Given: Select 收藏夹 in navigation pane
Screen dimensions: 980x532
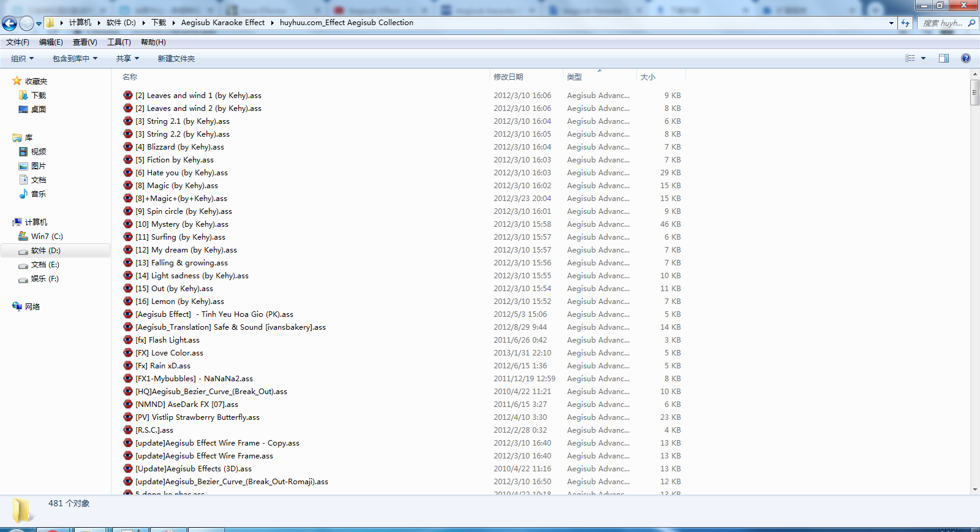Looking at the screenshot, I should (36, 81).
